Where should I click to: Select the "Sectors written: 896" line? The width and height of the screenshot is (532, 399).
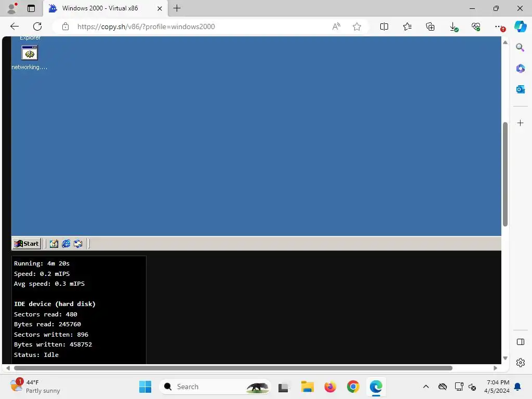(x=51, y=335)
